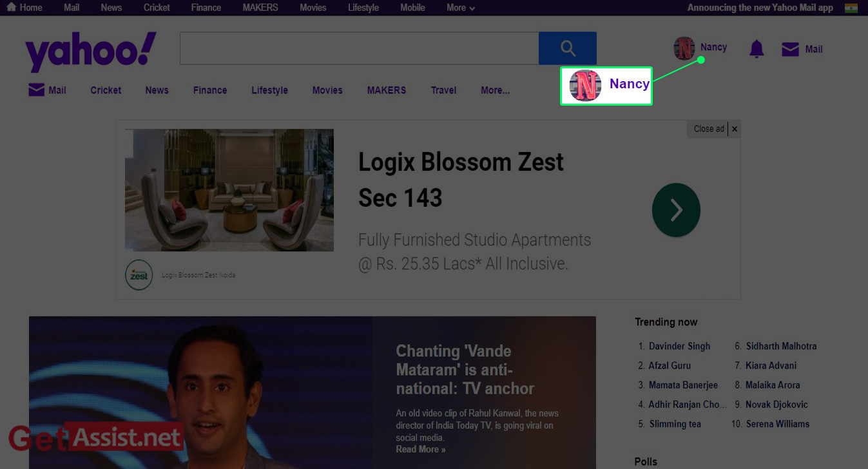This screenshot has width=868, height=469.
Task: Click the India flag icon
Action: point(851,8)
